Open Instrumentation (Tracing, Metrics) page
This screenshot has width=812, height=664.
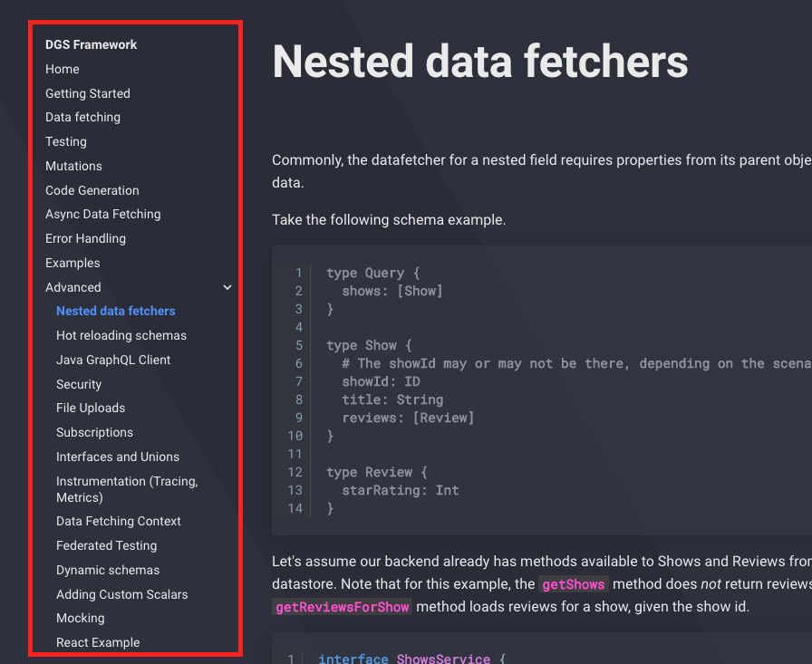(x=127, y=489)
